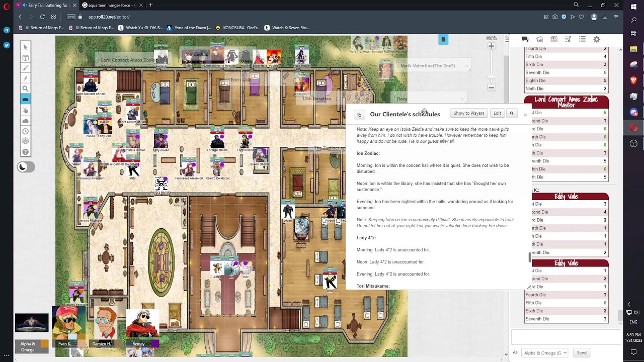Activate the lightning bolt FX tool
644x362 pixels.
coord(25,78)
